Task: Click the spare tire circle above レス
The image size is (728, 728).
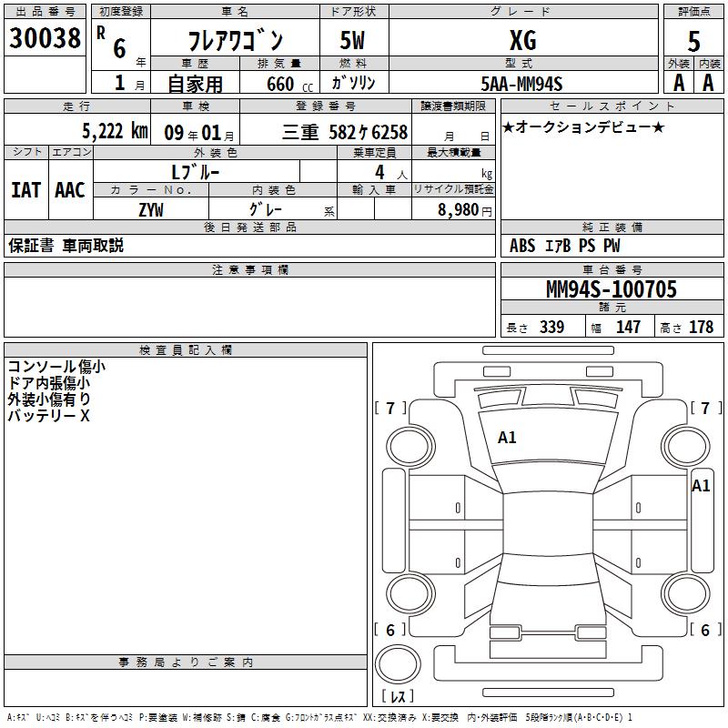Action: 398,663
